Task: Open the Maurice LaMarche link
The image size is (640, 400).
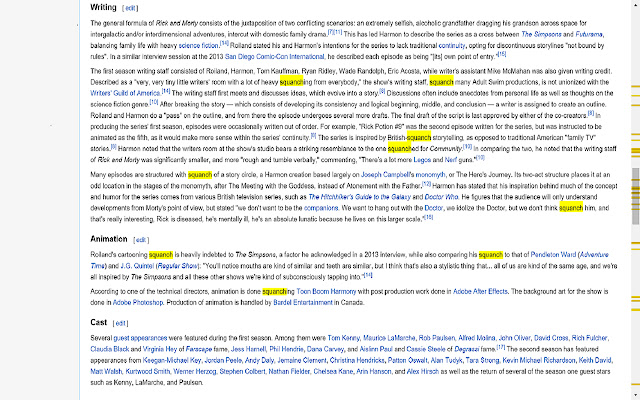Action: pos(389,338)
